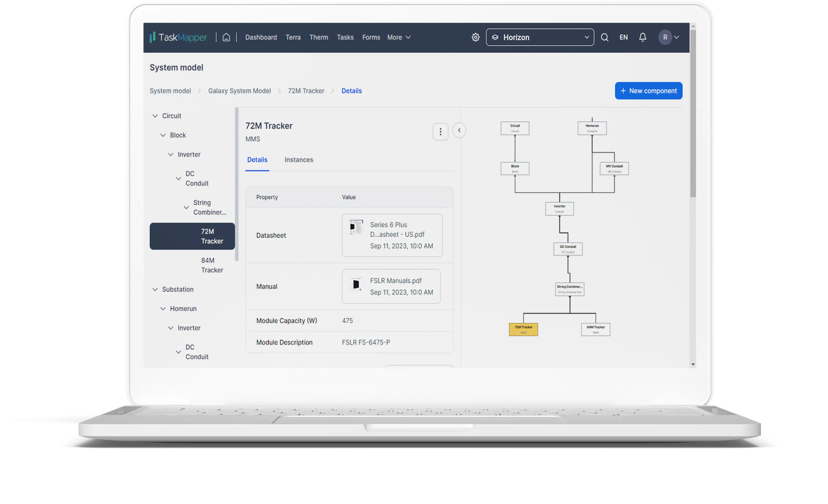Click the home icon in navbar

226,37
